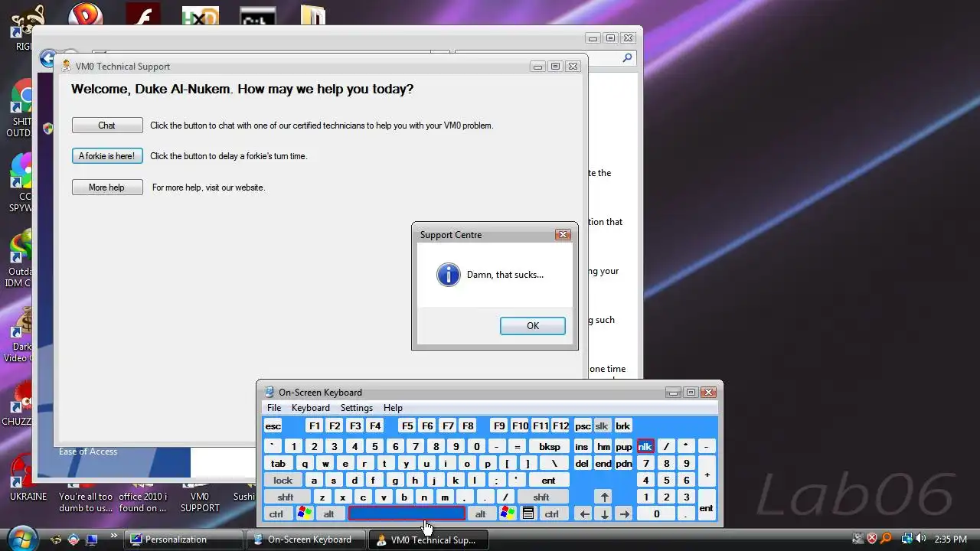Click the F5 key on the On-Screen Keyboard

(407, 426)
